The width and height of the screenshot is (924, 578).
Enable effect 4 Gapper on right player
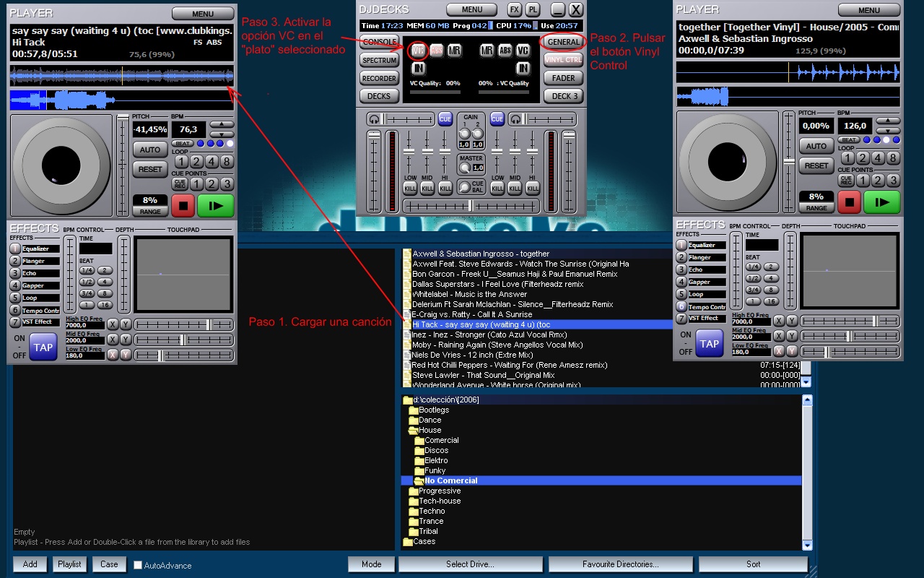click(x=681, y=282)
